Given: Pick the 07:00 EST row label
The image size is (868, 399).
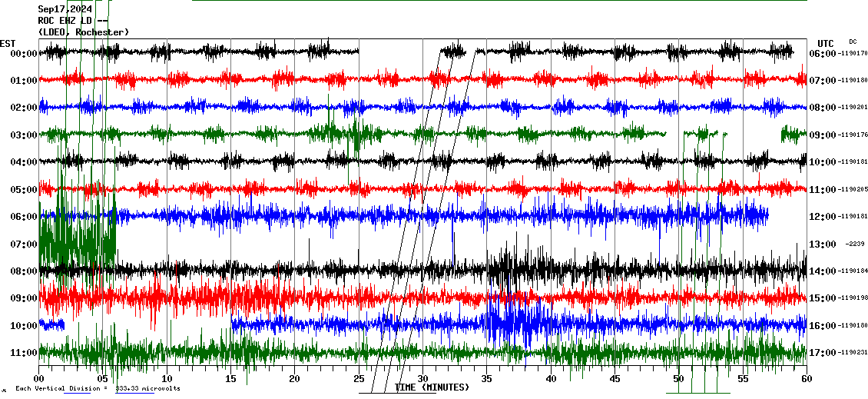Looking at the screenshot, I should pos(23,244).
